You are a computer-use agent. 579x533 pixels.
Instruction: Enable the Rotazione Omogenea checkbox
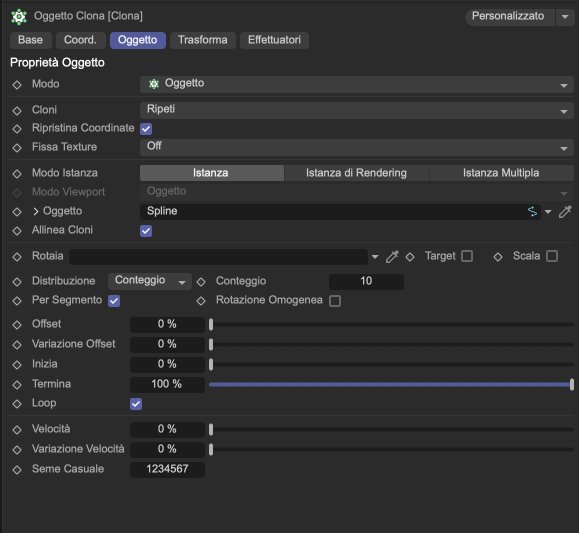tap(335, 301)
